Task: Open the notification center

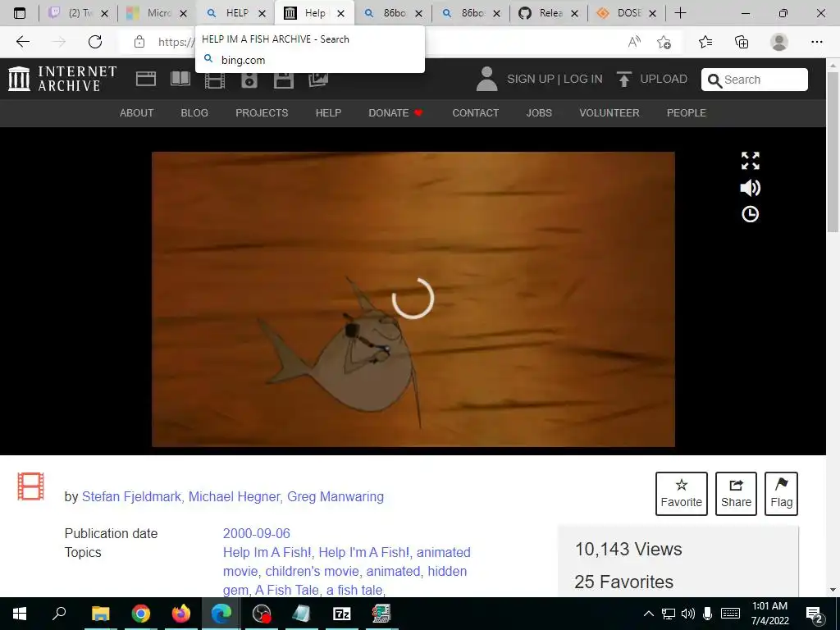Action: (x=815, y=614)
